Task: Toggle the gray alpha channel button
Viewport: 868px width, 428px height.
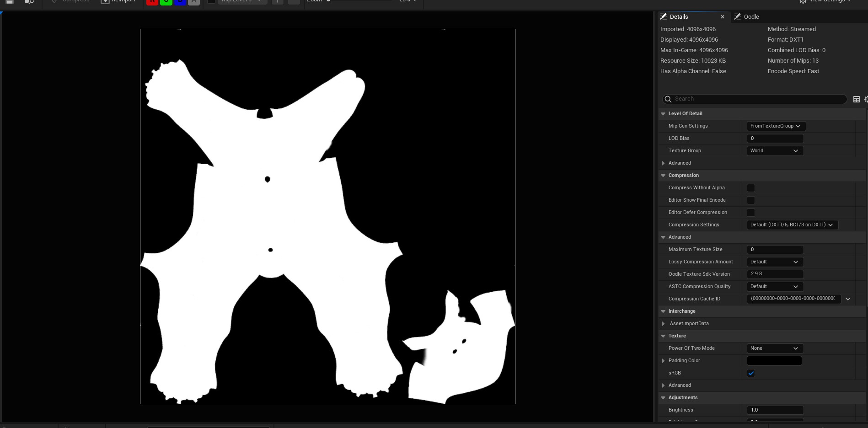Action: (x=194, y=2)
